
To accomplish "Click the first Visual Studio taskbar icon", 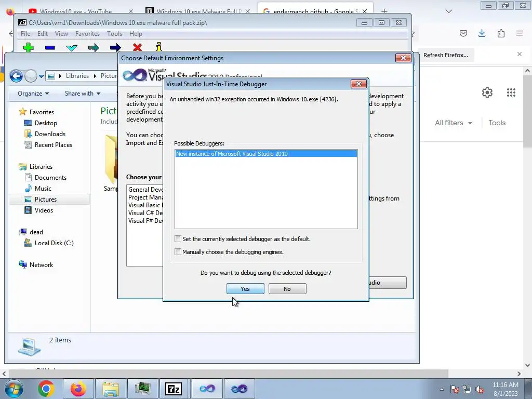I will (207, 389).
